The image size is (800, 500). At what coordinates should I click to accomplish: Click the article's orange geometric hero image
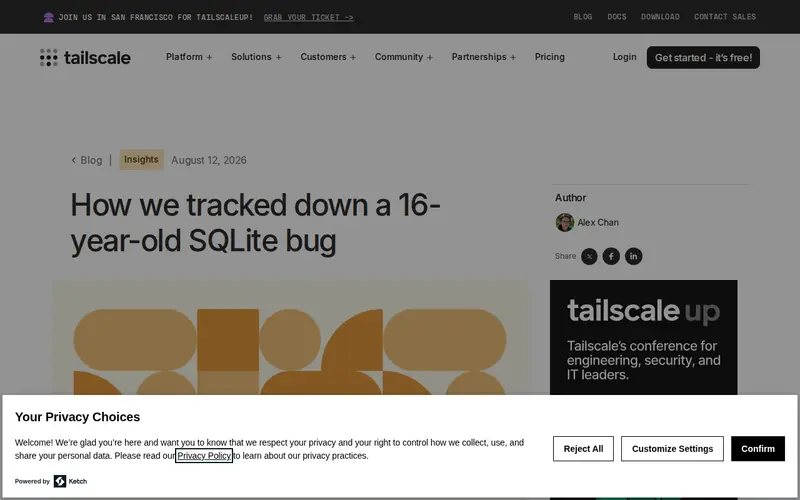point(291,337)
